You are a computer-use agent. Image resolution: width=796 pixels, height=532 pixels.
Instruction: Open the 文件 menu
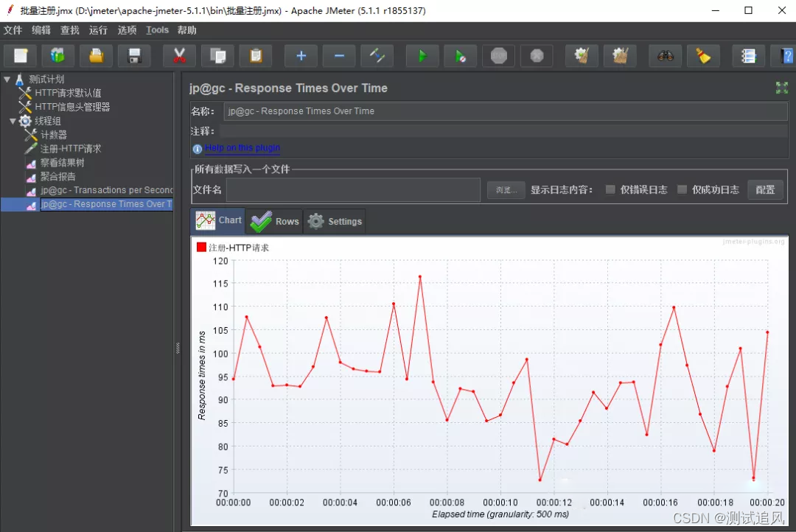pos(13,30)
